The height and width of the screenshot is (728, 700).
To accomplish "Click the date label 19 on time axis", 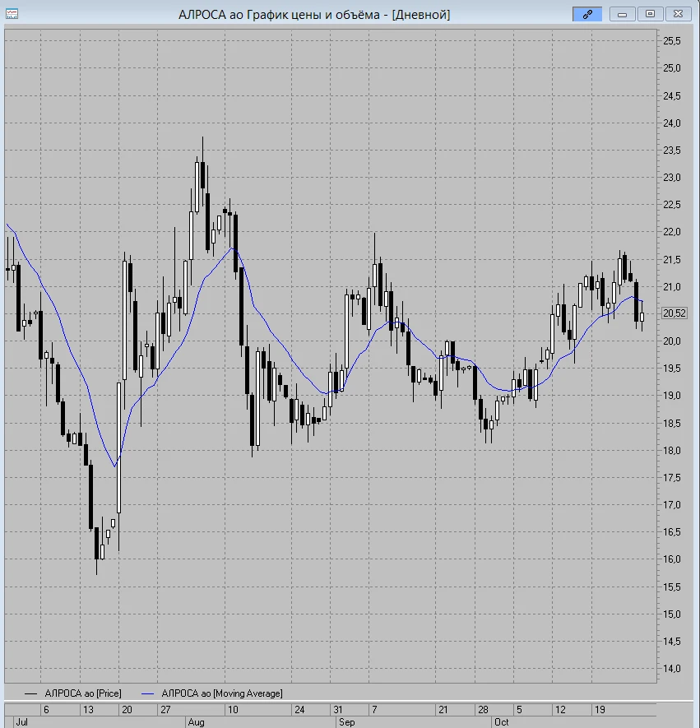I will click(x=600, y=710).
